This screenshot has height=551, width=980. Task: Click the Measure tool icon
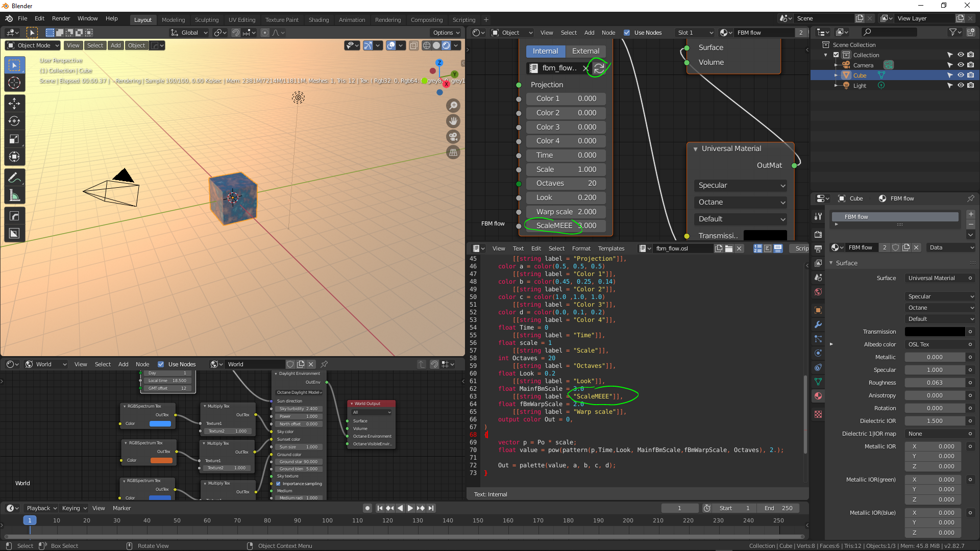[x=14, y=196]
